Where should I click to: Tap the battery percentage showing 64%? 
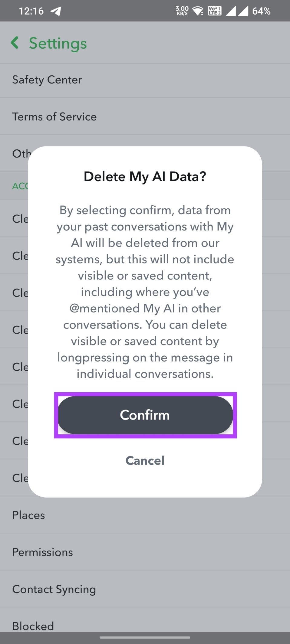pos(261,11)
